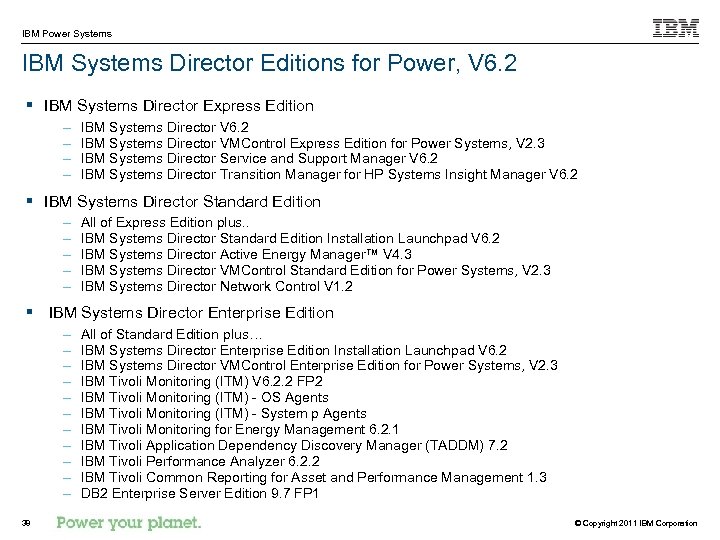Viewport: 720px width, 540px height.
Task: Select the VMControl Enterprise Edition for Power Systems line
Action: coord(319,366)
